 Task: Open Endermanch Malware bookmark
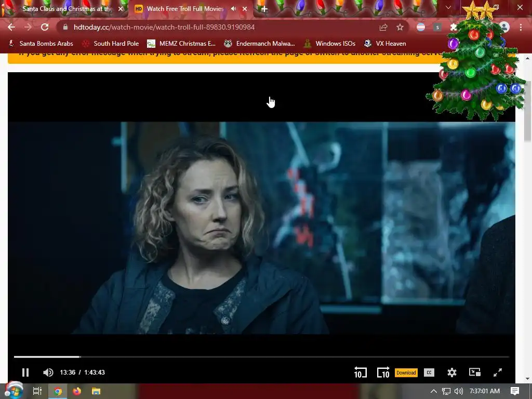(x=260, y=44)
